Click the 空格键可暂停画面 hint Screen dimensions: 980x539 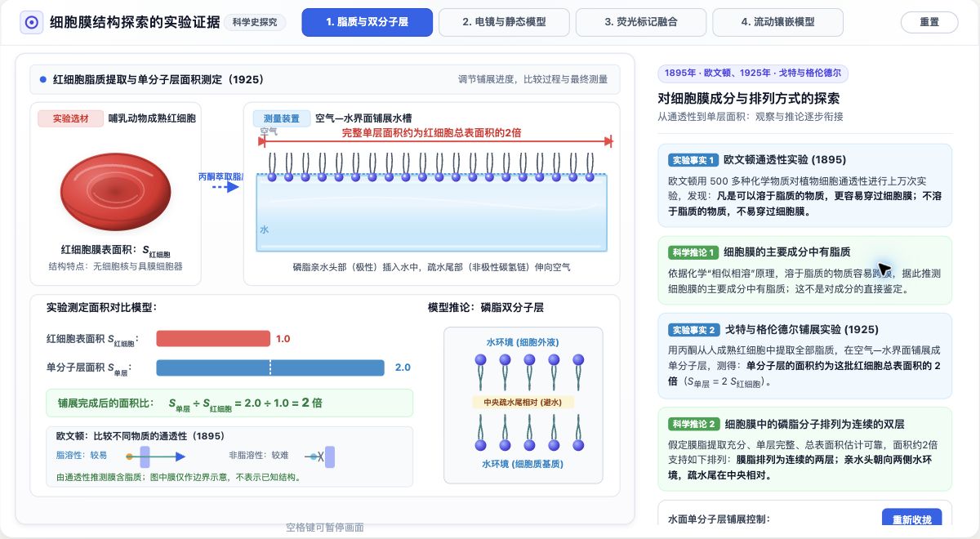325,528
